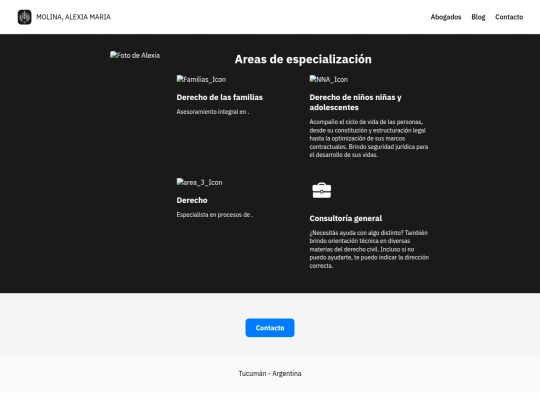This screenshot has width=540, height=405.
Task: Open the Abogados menu item
Action: click(x=446, y=17)
